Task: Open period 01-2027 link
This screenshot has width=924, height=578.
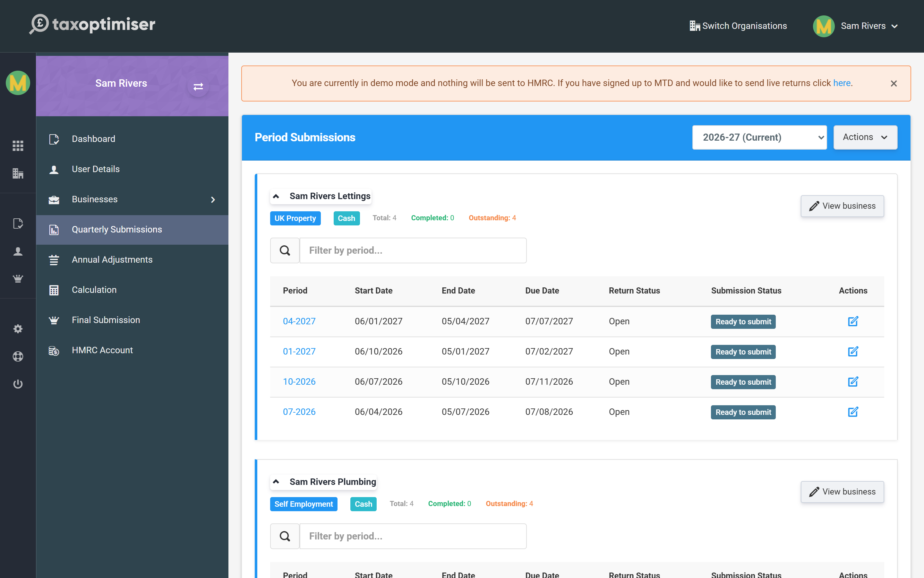Action: (299, 351)
